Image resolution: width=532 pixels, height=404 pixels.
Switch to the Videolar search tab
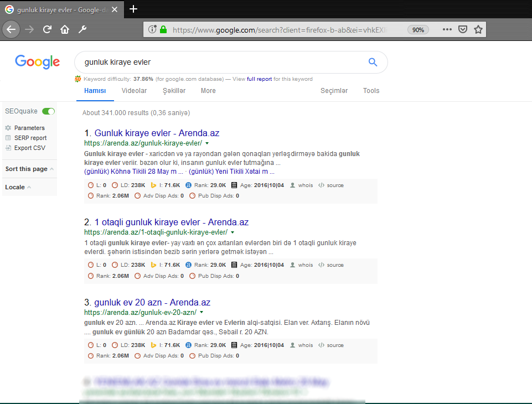tap(134, 91)
